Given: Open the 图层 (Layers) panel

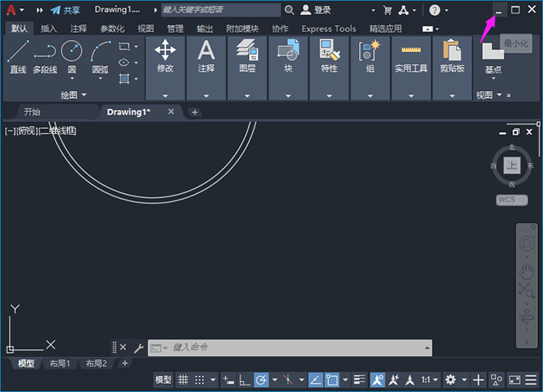Looking at the screenshot, I should 247,57.
